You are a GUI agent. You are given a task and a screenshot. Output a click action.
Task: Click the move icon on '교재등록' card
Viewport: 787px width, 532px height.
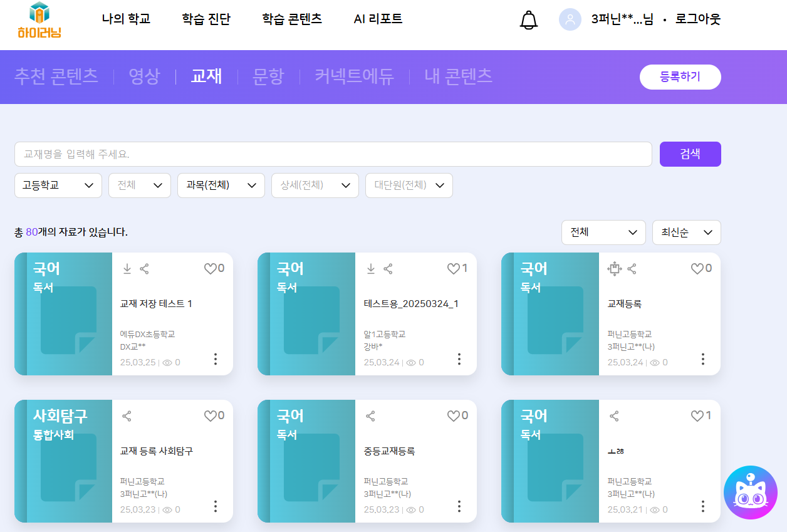click(x=614, y=269)
